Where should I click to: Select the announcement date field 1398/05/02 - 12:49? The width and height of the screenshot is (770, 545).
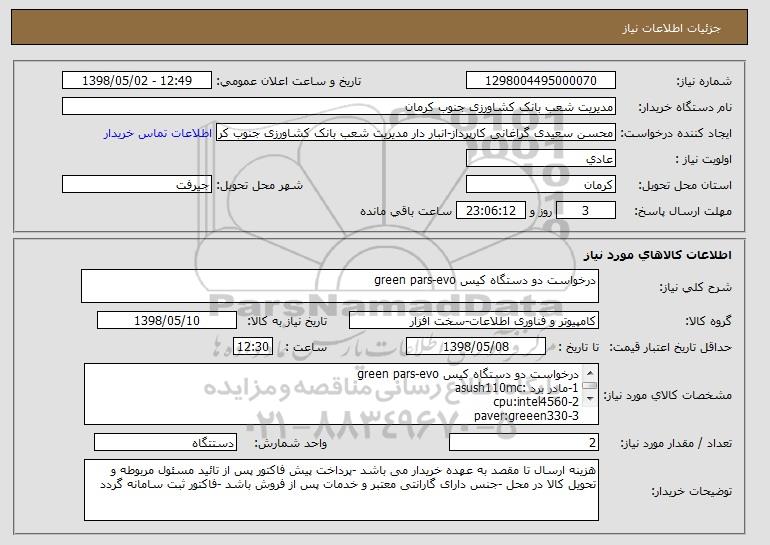137,81
